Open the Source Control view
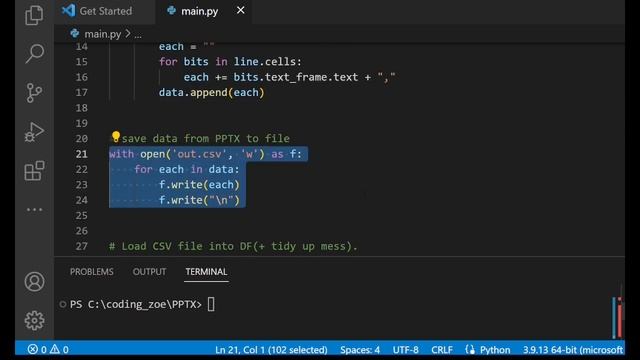 [x=34, y=93]
